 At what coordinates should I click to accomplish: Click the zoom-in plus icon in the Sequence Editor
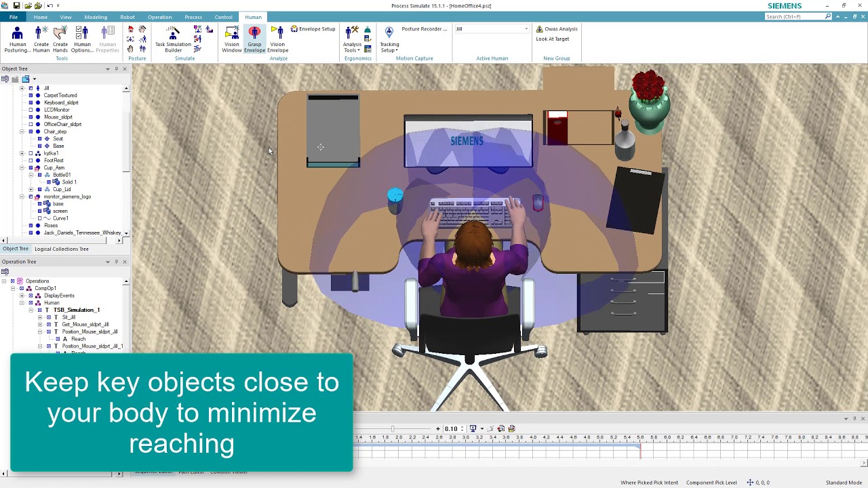(x=438, y=428)
